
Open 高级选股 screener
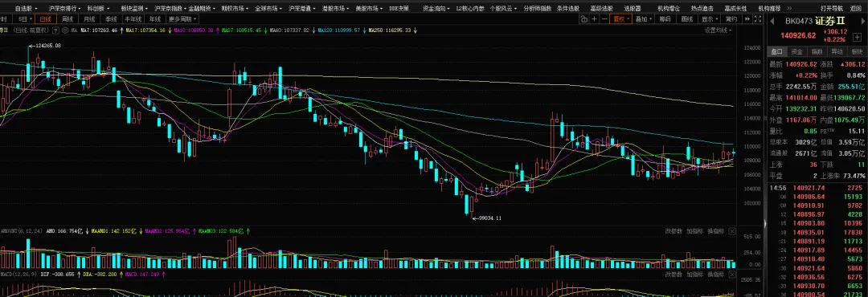pos(602,9)
